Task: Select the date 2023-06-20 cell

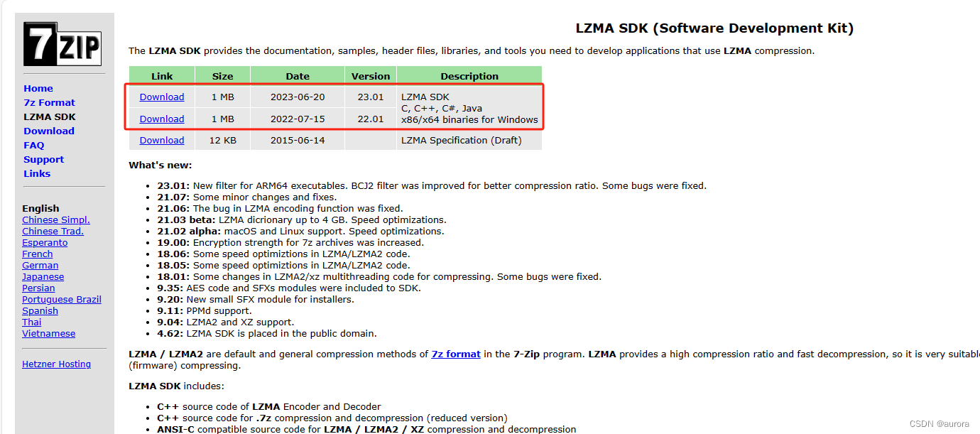Action: coord(298,97)
